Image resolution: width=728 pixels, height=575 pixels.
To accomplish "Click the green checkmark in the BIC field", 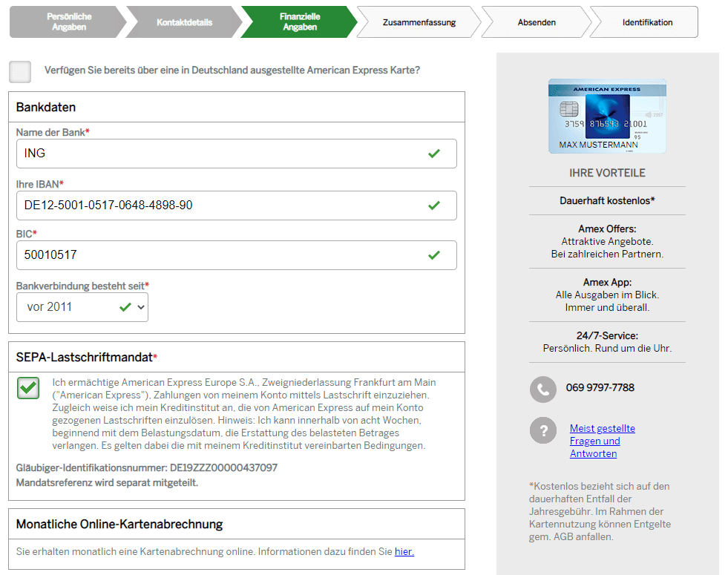I will [434, 255].
